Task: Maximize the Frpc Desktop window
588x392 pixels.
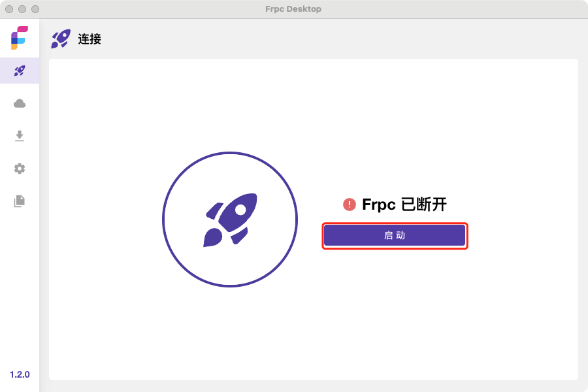Action: [35, 9]
